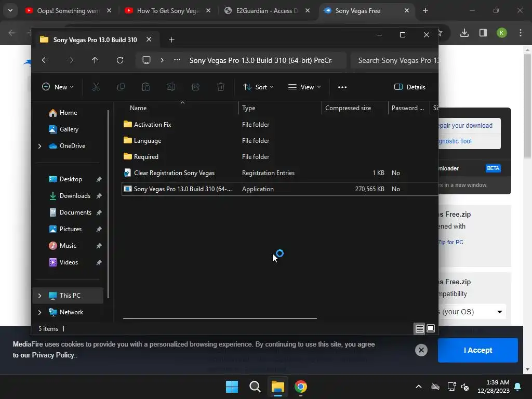Add a new File Explorer tab

[x=171, y=40]
